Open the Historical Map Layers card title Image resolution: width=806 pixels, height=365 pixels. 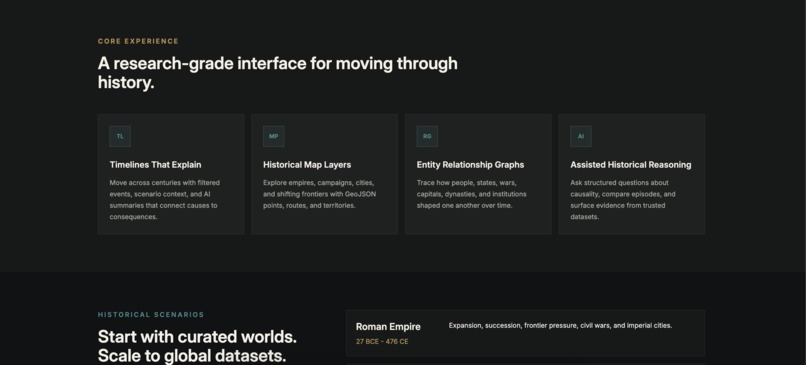[307, 165]
